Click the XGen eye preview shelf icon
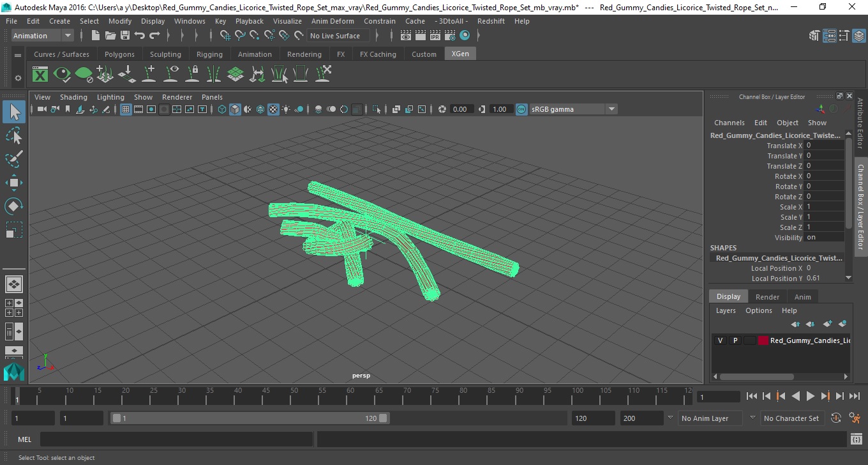 pos(62,75)
